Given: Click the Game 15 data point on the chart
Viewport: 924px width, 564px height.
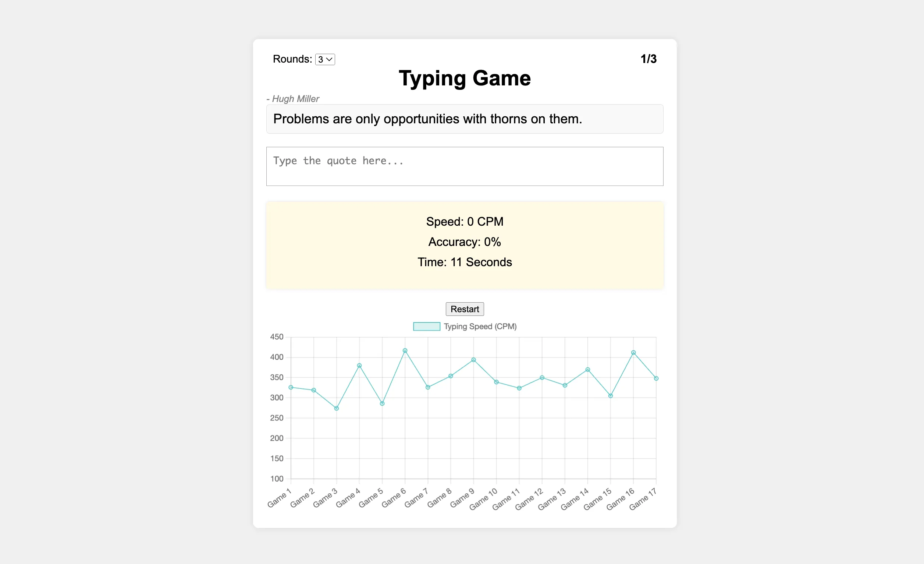Looking at the screenshot, I should click(x=610, y=395).
